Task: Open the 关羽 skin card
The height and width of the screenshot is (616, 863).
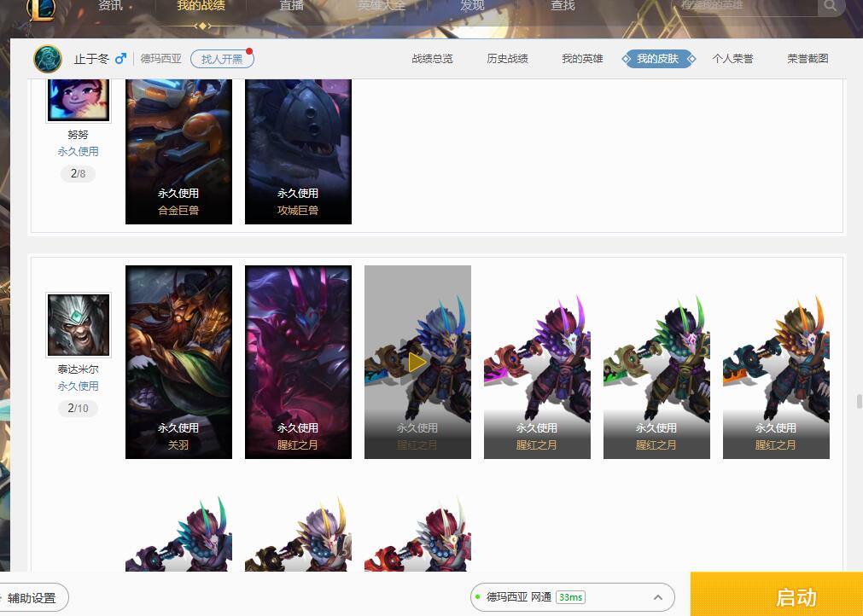Action: coord(179,362)
